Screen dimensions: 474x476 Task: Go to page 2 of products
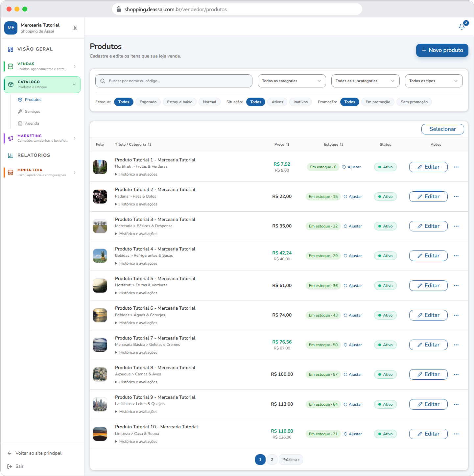(x=272, y=460)
